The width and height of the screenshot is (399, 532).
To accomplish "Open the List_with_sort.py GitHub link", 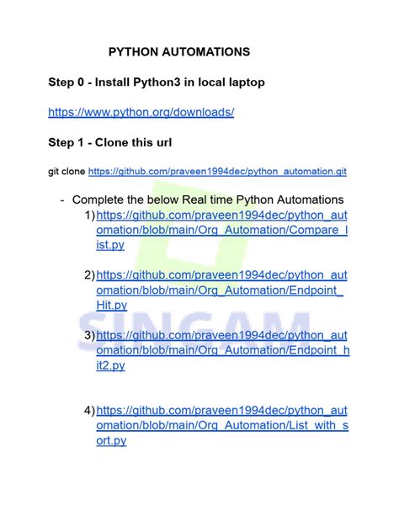I will (222, 425).
